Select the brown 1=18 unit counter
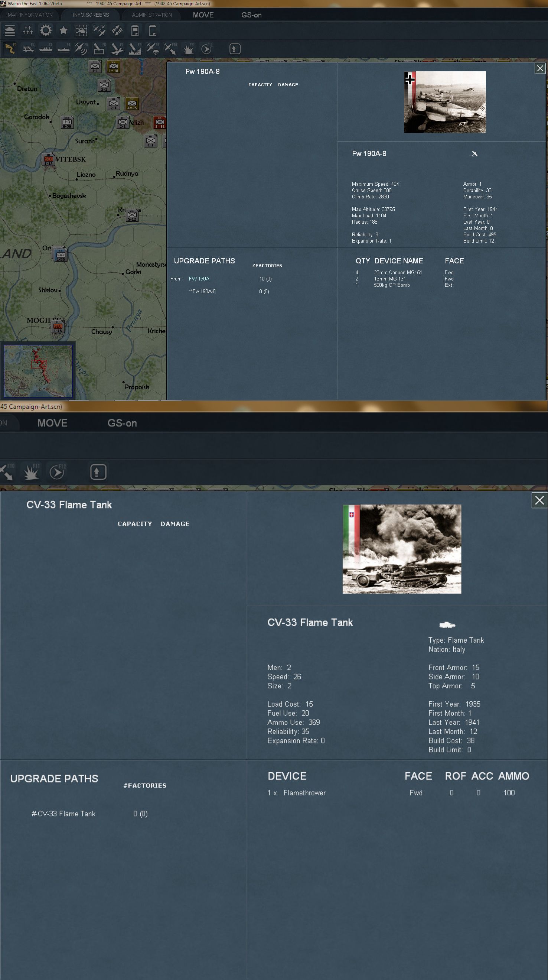 pos(113,66)
